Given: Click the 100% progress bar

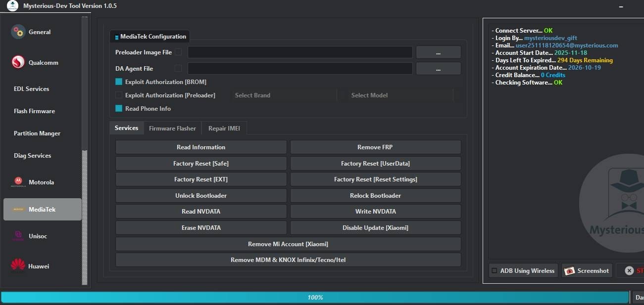Looking at the screenshot, I should (x=315, y=297).
